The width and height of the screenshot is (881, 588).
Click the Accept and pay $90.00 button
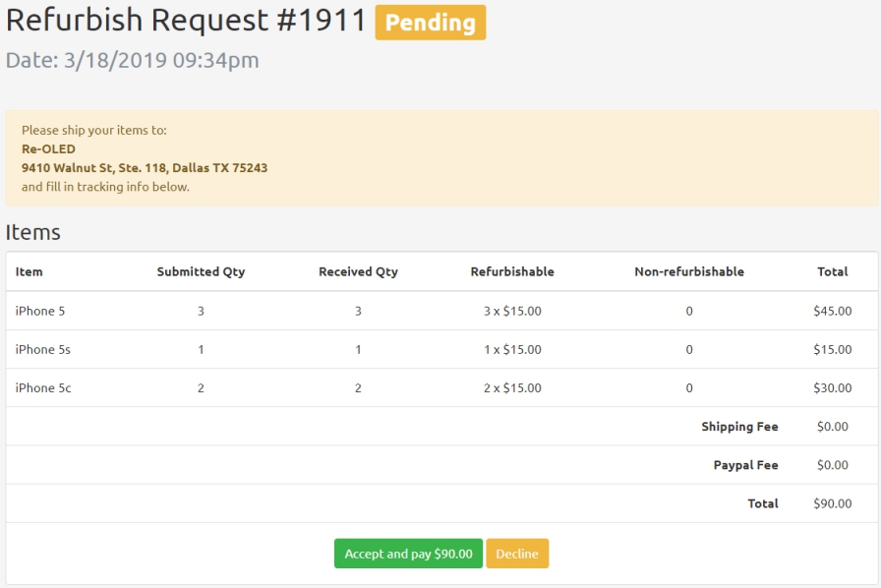click(x=408, y=554)
